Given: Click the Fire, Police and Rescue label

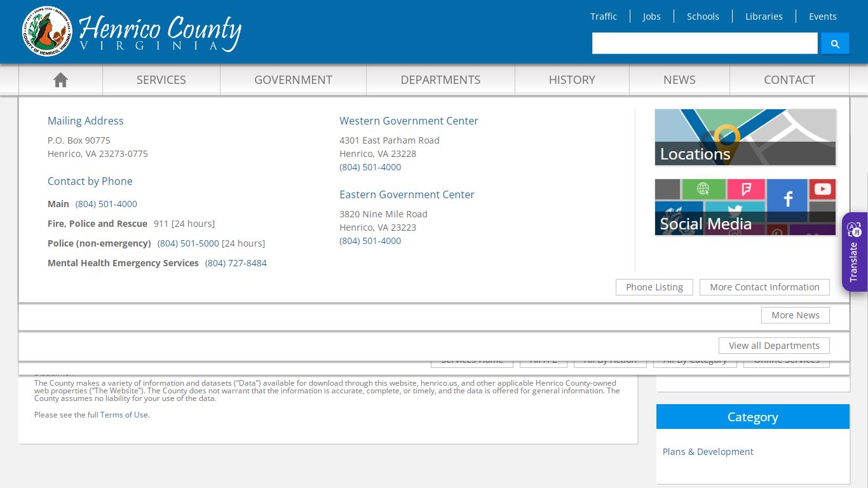Looking at the screenshot, I should tap(97, 224).
